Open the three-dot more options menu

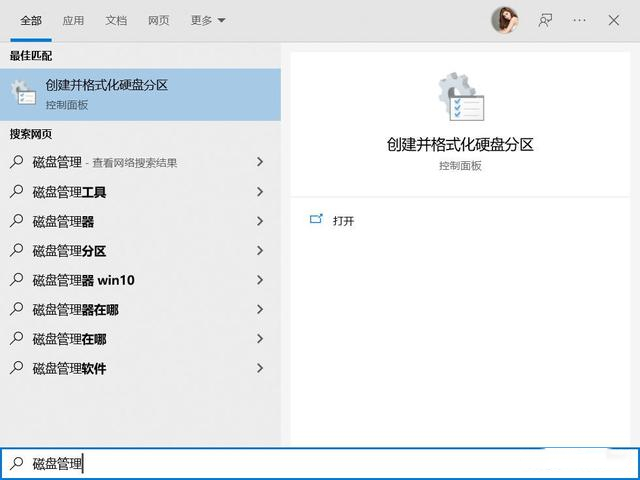tap(579, 20)
